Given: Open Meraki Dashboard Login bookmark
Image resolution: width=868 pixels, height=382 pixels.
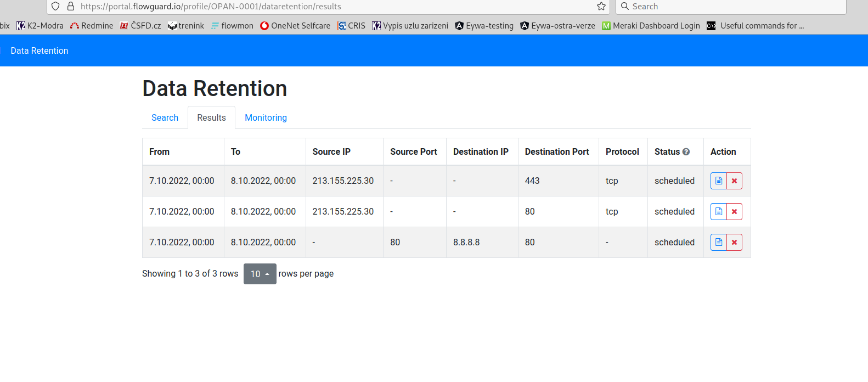Looking at the screenshot, I should click(x=651, y=26).
